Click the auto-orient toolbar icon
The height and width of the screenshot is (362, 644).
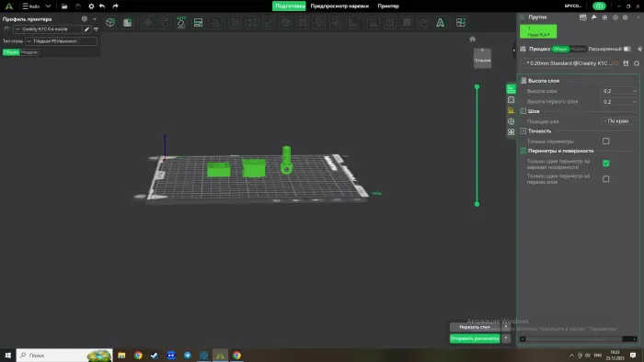pyautogui.click(x=181, y=23)
